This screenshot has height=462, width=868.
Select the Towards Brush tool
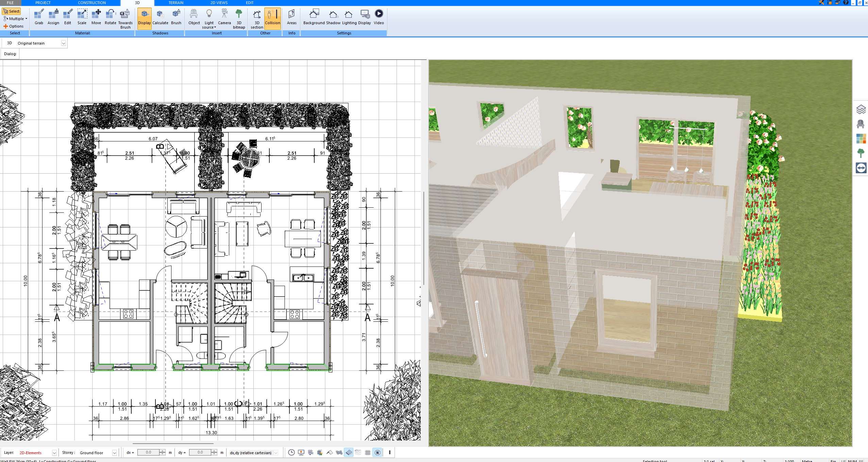coord(125,19)
